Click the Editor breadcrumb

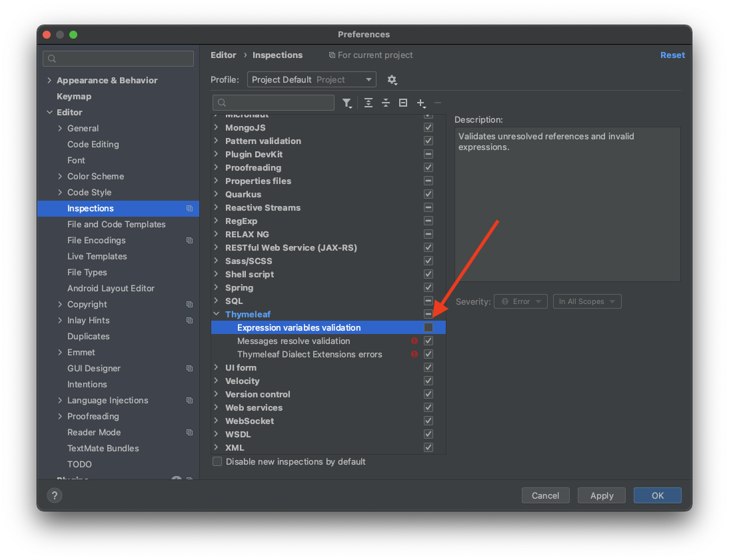click(223, 55)
